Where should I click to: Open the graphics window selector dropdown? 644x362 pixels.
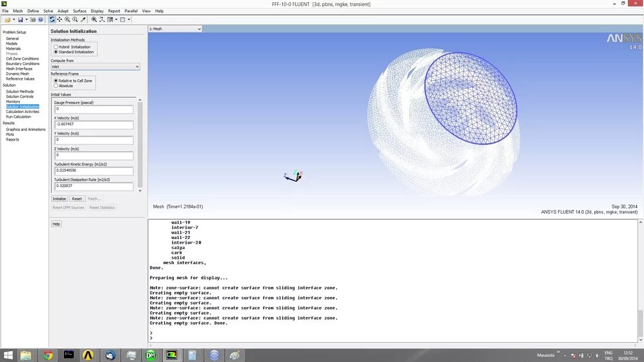pyautogui.click(x=175, y=29)
